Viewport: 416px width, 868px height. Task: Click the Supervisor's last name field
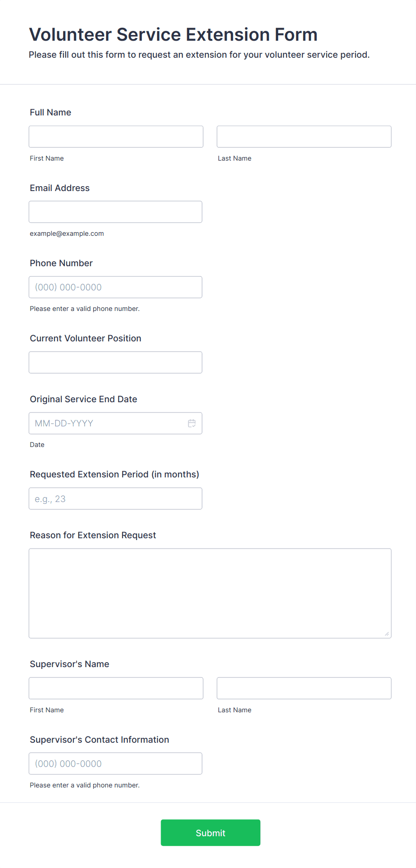[304, 688]
